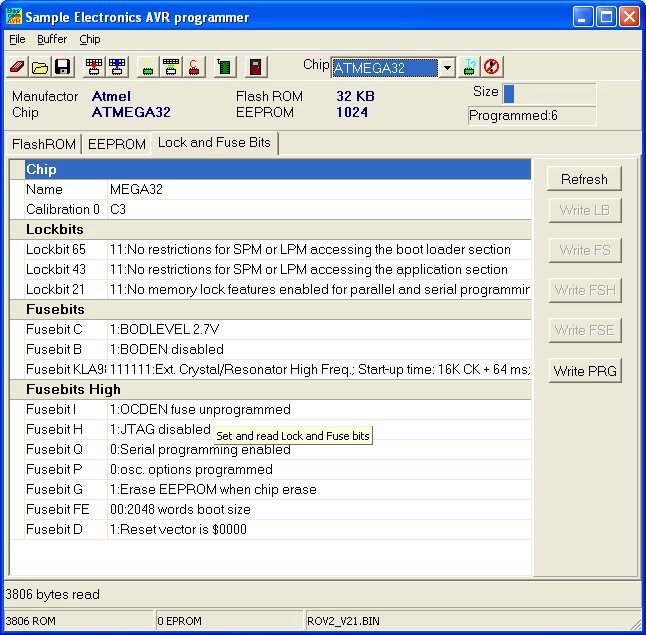Click the blue-arrow chip-to-buffer read icon
The height and width of the screenshot is (635, 646).
117,67
